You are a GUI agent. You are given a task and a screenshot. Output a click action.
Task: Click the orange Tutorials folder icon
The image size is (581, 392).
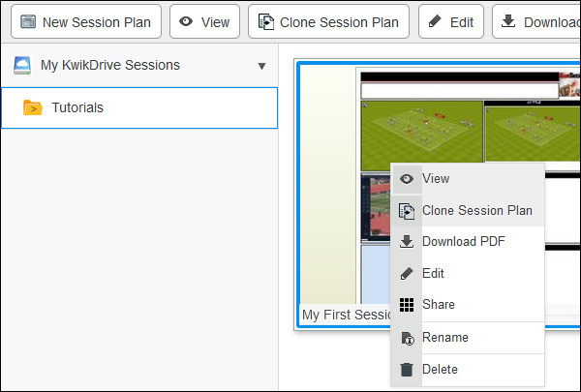coord(32,107)
